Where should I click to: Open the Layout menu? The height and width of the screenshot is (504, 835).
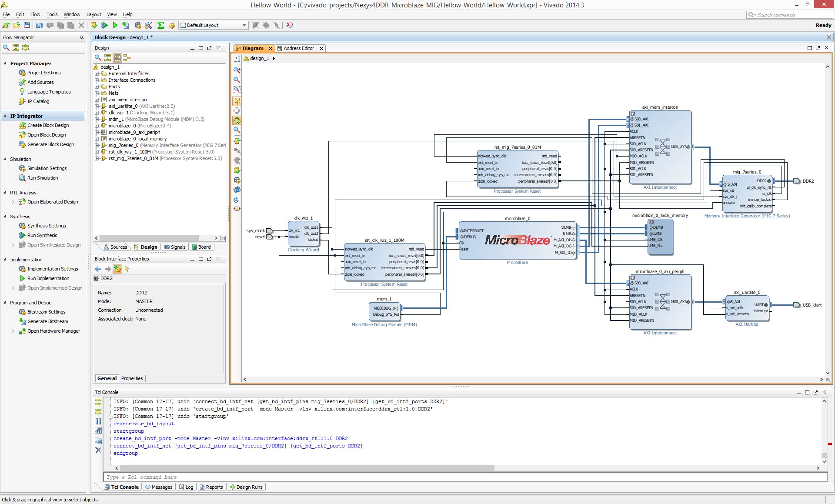coord(94,14)
